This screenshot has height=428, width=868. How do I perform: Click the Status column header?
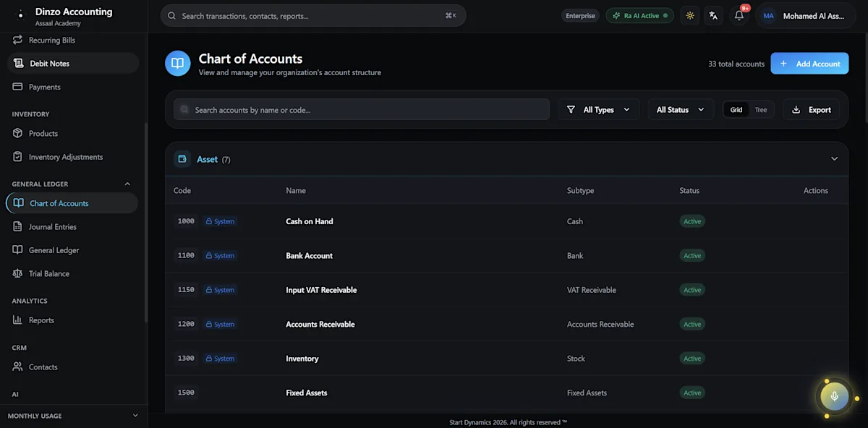(x=689, y=191)
